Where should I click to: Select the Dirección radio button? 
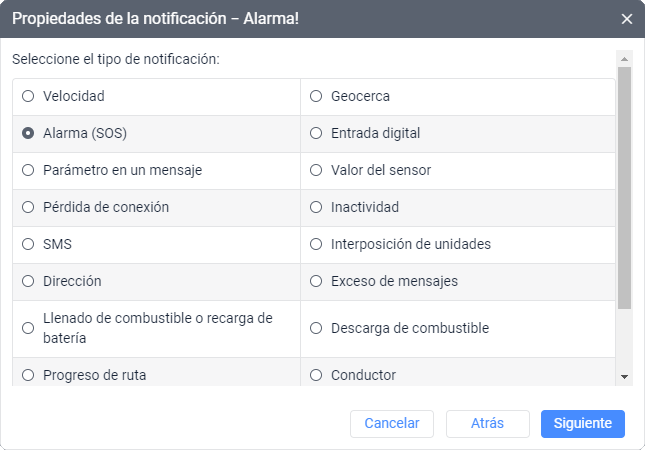(28, 281)
